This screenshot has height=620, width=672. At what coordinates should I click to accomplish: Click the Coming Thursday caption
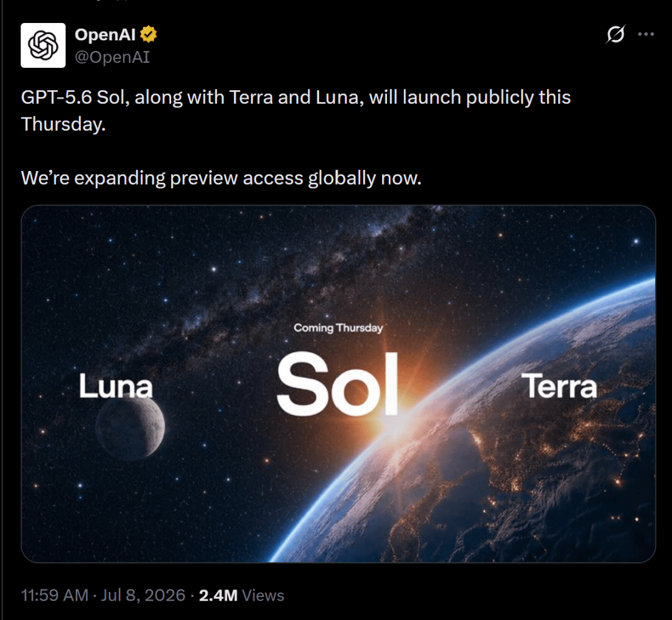click(338, 328)
